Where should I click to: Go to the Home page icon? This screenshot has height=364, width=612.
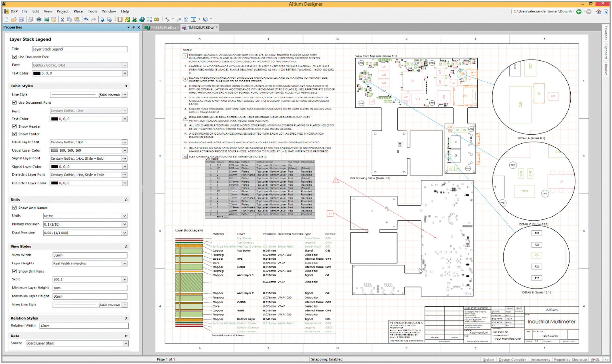(x=599, y=11)
